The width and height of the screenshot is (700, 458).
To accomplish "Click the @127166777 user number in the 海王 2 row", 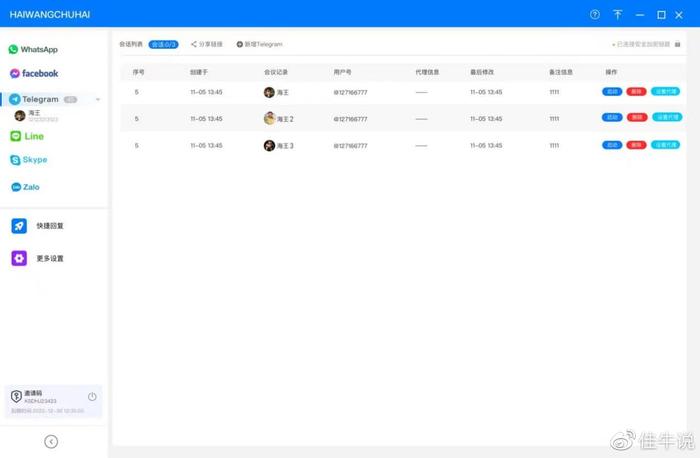I will pos(350,119).
